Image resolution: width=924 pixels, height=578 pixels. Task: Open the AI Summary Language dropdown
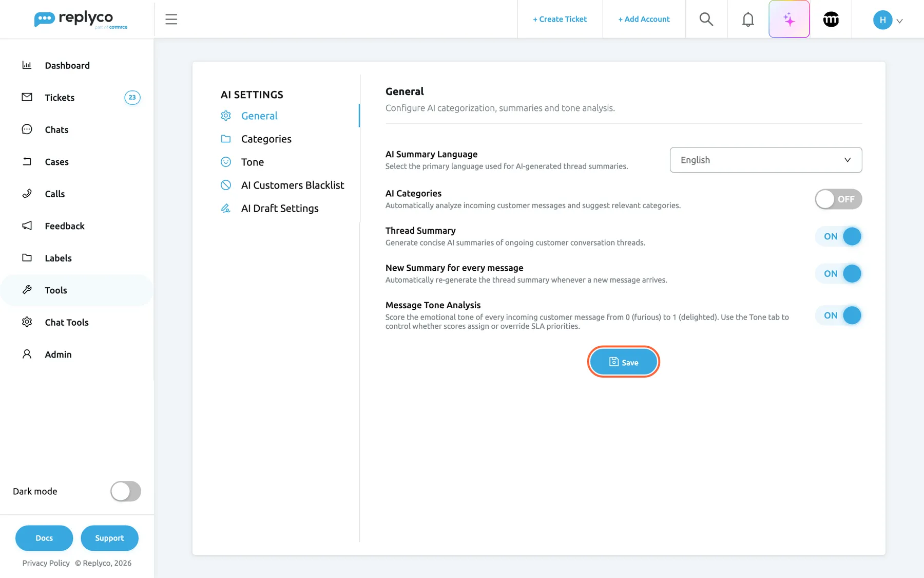(765, 160)
